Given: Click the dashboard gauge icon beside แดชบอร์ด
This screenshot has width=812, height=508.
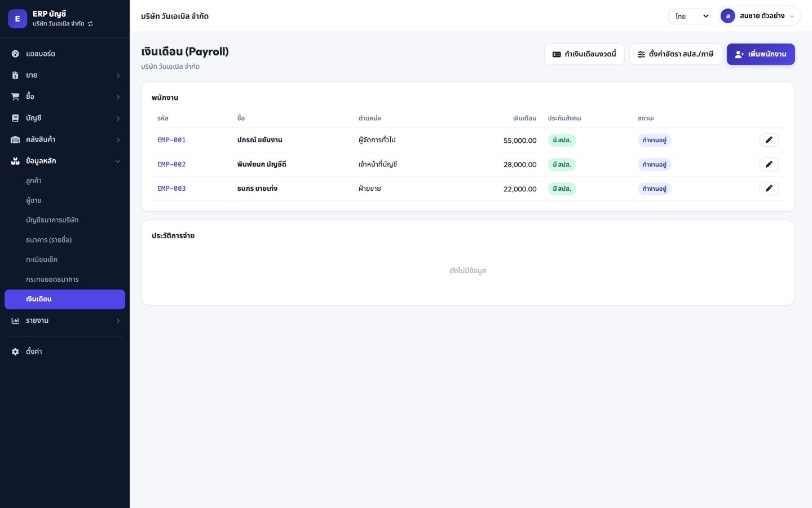Looking at the screenshot, I should pos(15,54).
